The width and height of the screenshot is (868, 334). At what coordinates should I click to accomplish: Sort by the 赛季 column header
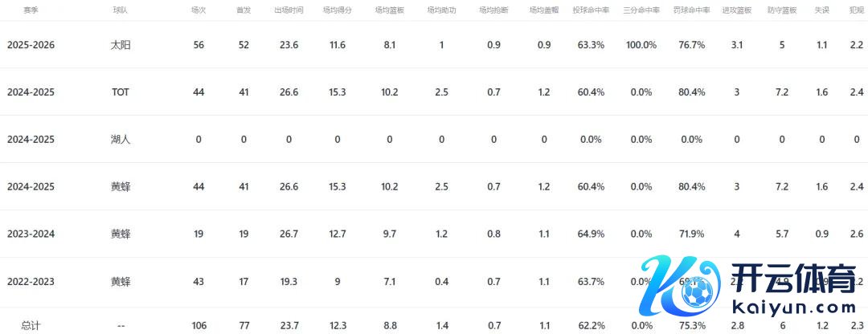click(x=31, y=11)
